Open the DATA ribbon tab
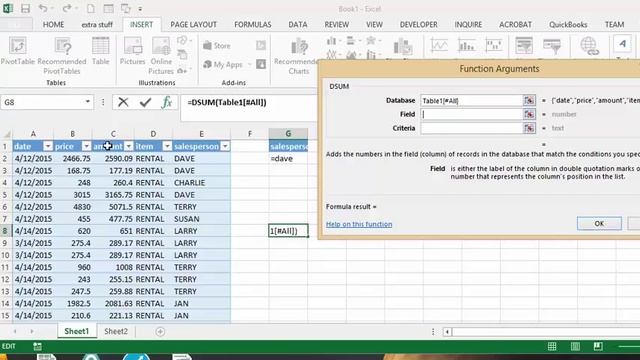 [298, 24]
